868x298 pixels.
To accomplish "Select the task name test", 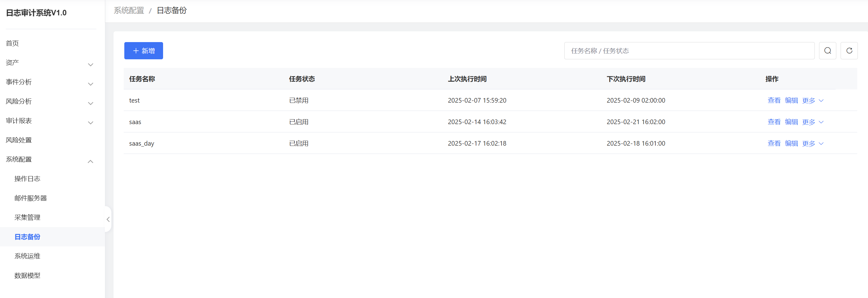I will 134,100.
